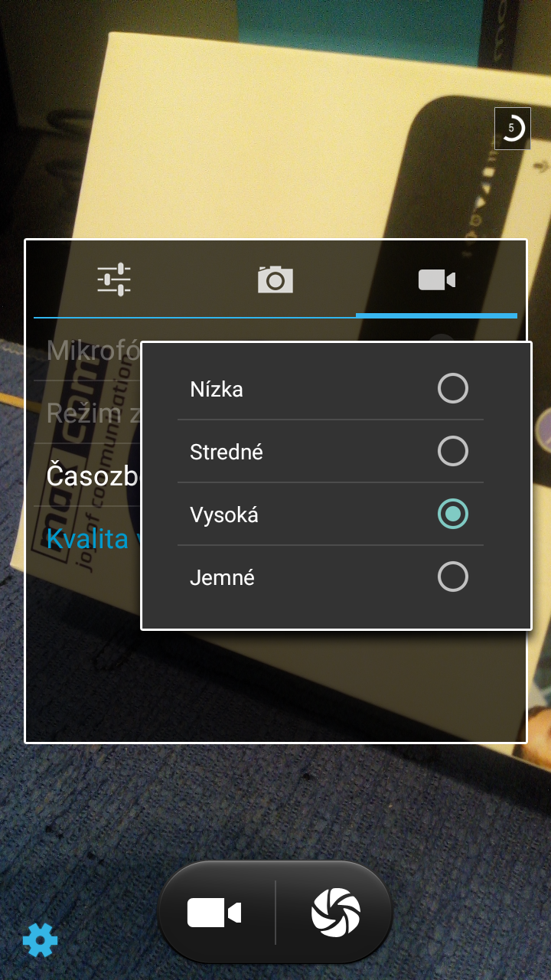Select the Nízka radio button

click(453, 389)
